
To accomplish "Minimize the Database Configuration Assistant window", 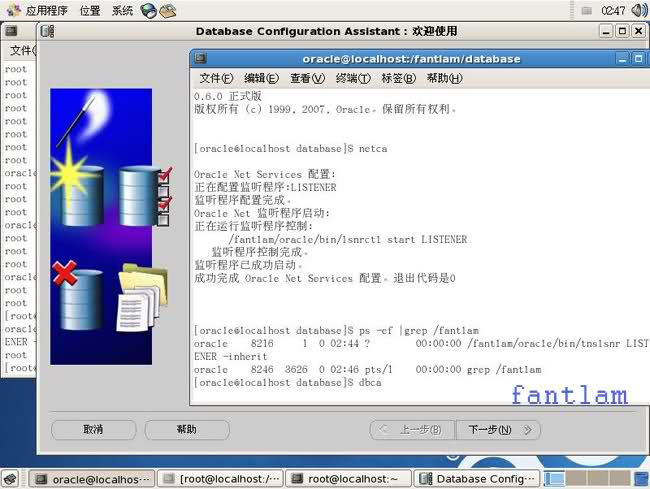I will click(x=606, y=31).
